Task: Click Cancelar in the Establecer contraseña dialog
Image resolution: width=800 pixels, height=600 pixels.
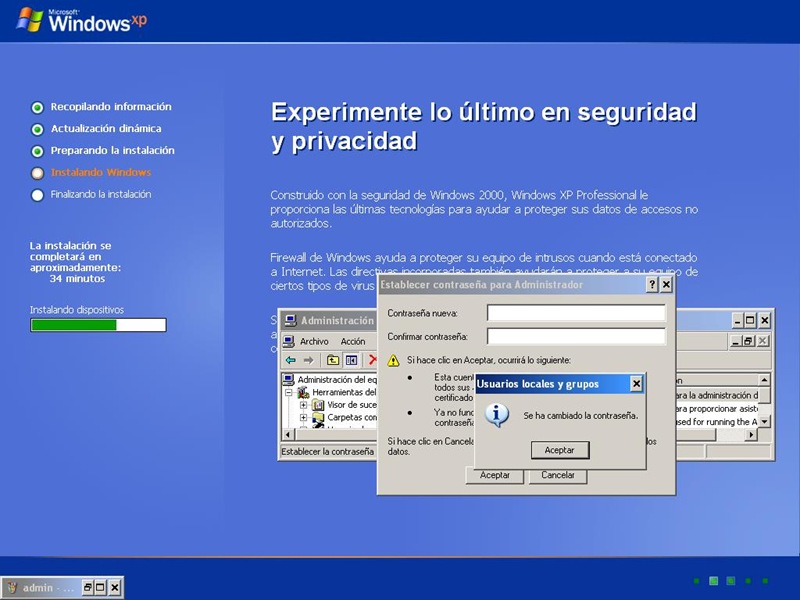Action: [x=558, y=475]
